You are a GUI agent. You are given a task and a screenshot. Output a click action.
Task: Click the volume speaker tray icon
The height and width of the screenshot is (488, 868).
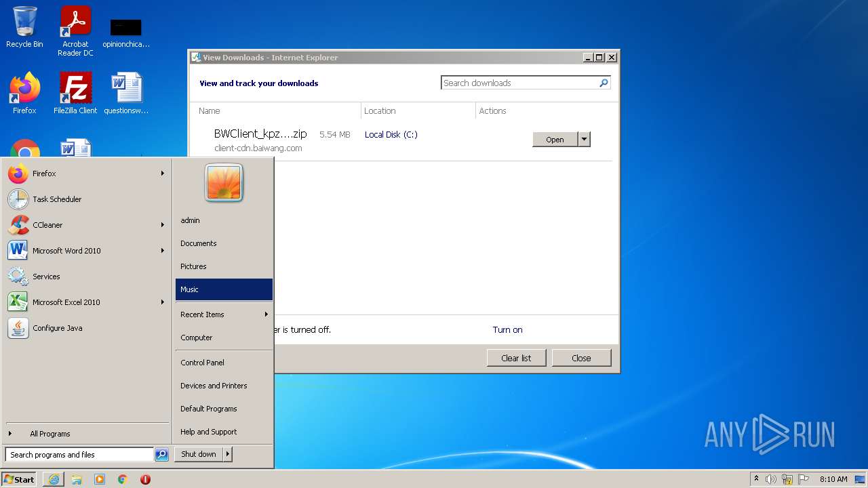click(x=771, y=479)
